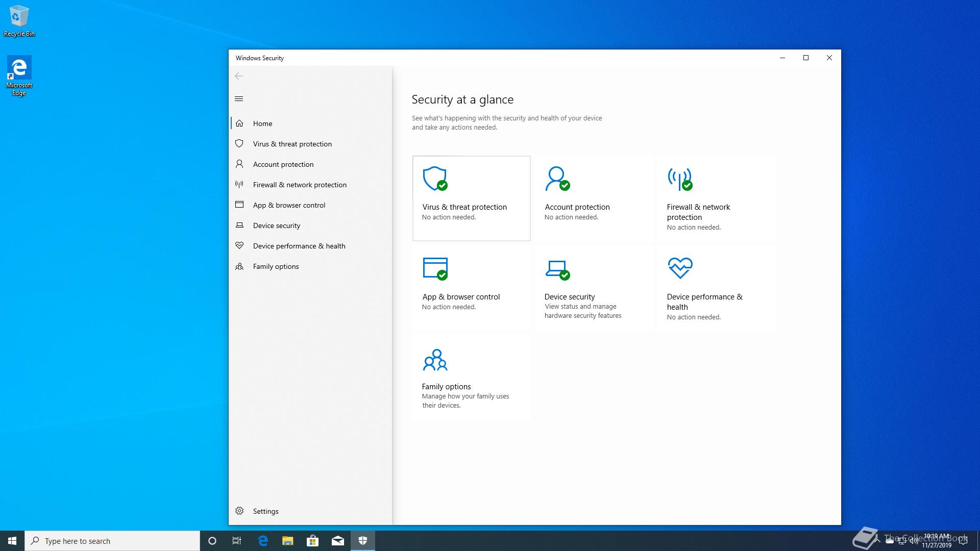
Task: Click the back arrow in Windows Security
Action: click(239, 76)
